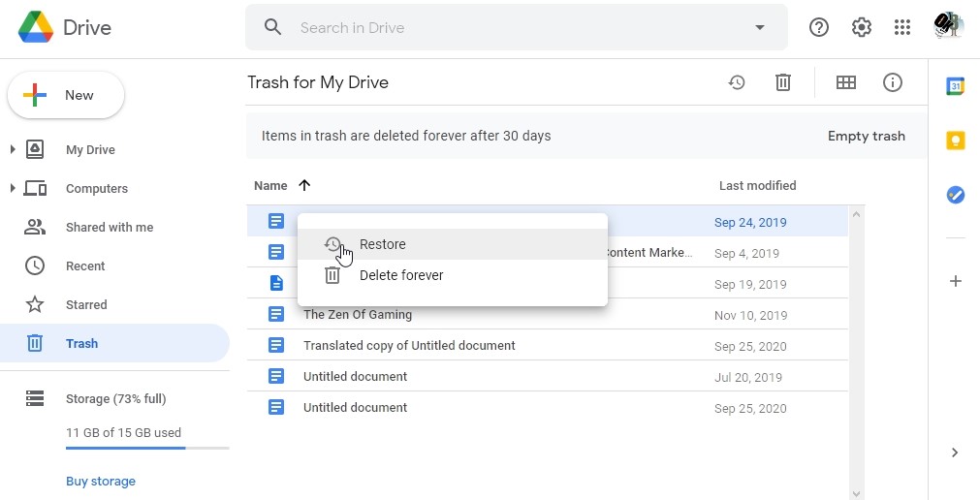Show details info icon

[x=893, y=82]
